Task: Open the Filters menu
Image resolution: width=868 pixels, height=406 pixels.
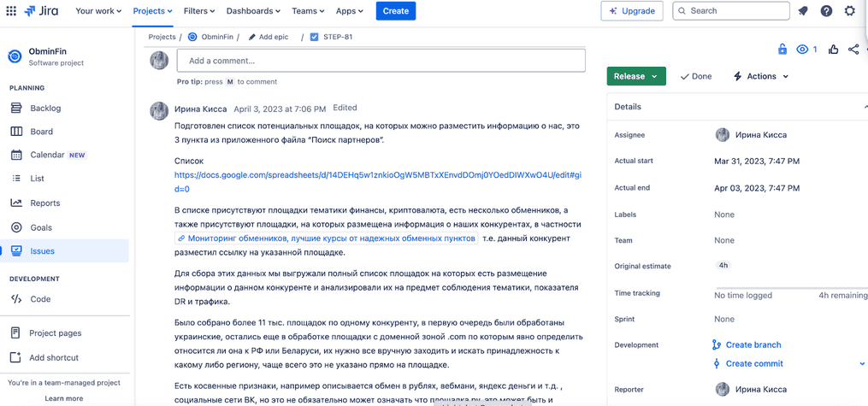Action: [x=199, y=10]
